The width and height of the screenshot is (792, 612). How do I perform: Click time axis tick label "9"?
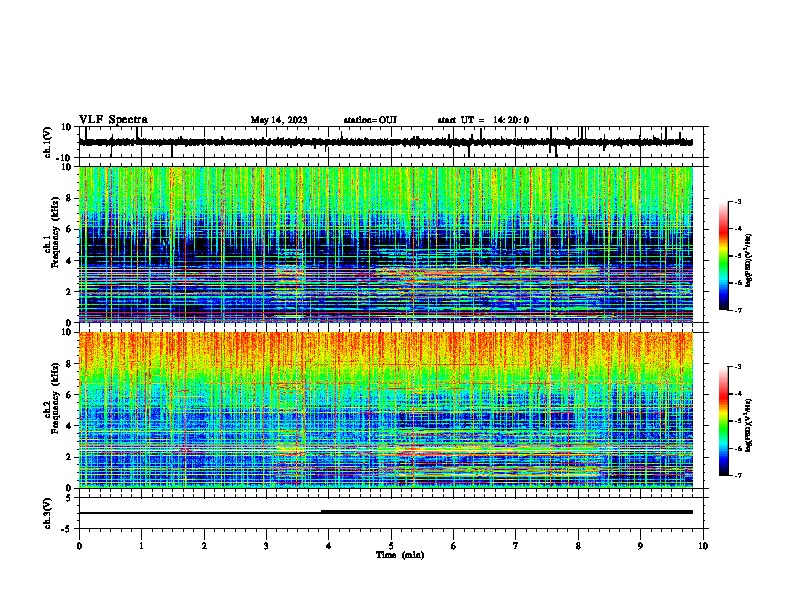pyautogui.click(x=640, y=546)
